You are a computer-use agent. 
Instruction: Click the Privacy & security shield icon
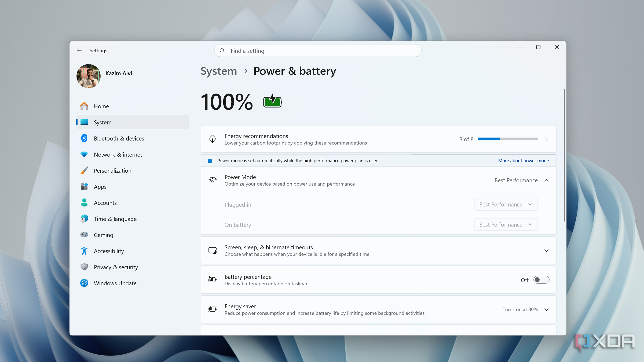(x=84, y=267)
